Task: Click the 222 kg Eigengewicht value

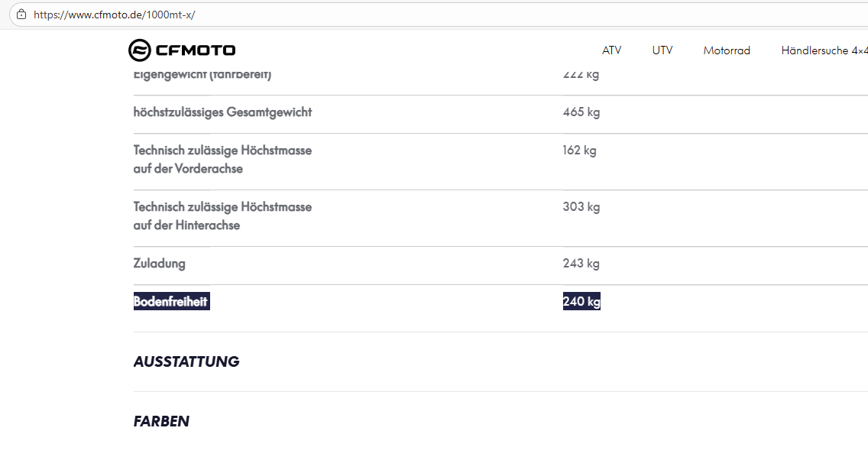Action: pos(581,75)
